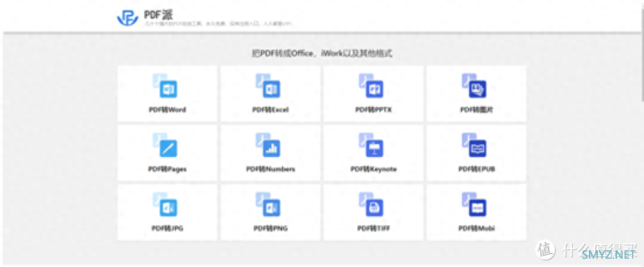Screen dimensions: 644x267
Task: Open the PDF转TIFF converter icon
Action: 371,205
